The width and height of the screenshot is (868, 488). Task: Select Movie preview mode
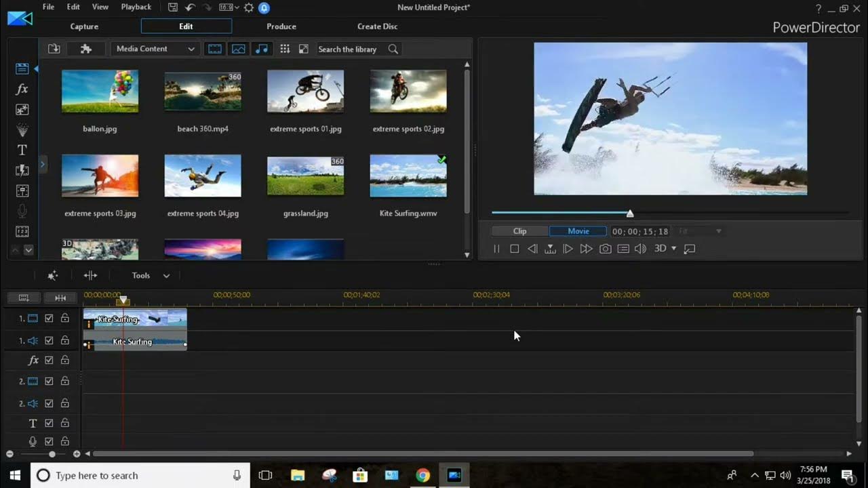pos(578,231)
